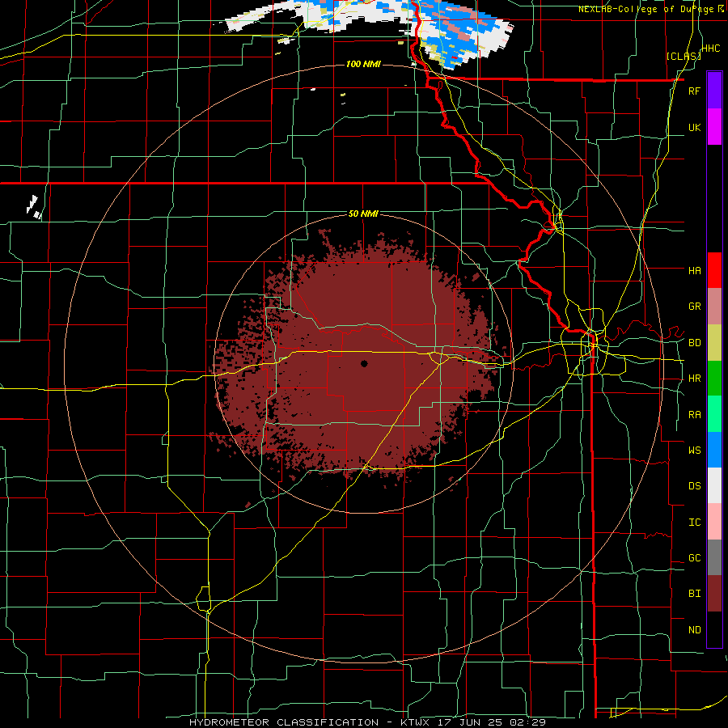Pick the HR green legend swatch
Screen dimensions: 728x728
point(714,379)
